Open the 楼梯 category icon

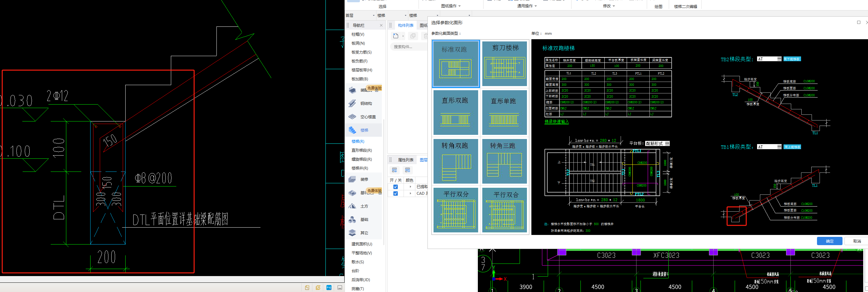tap(353, 130)
